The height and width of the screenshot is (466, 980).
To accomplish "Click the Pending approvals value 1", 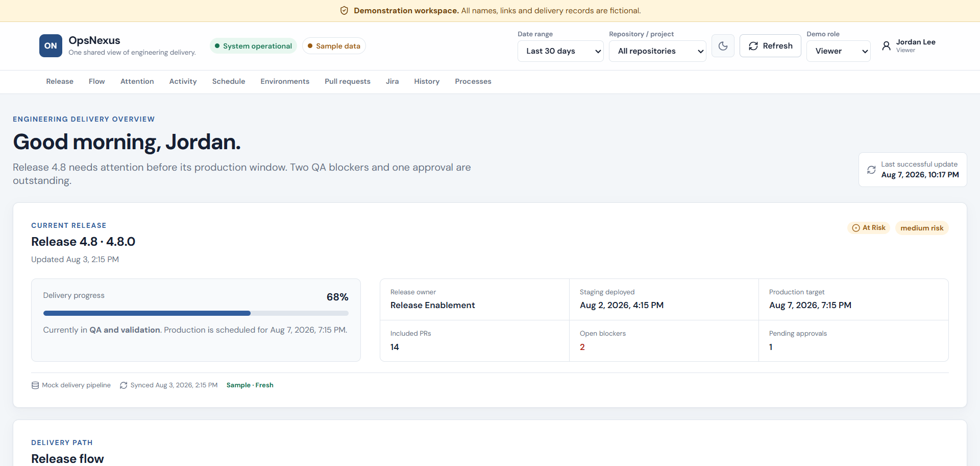I will (x=771, y=347).
